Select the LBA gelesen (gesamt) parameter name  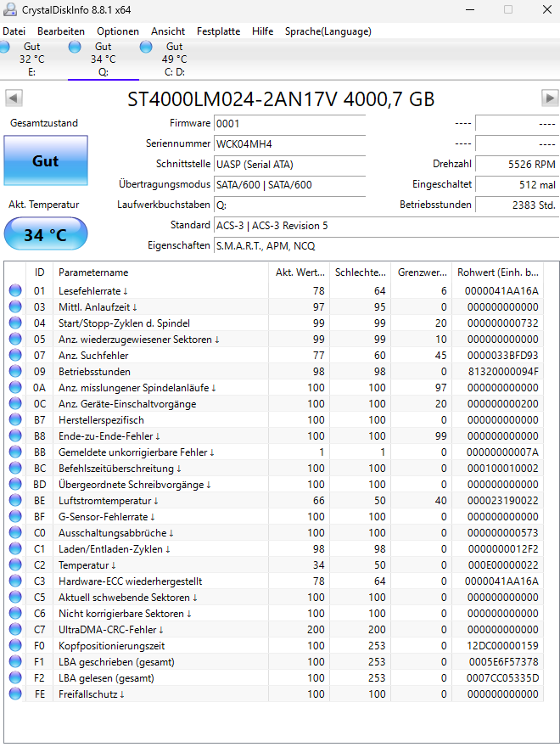point(106,678)
